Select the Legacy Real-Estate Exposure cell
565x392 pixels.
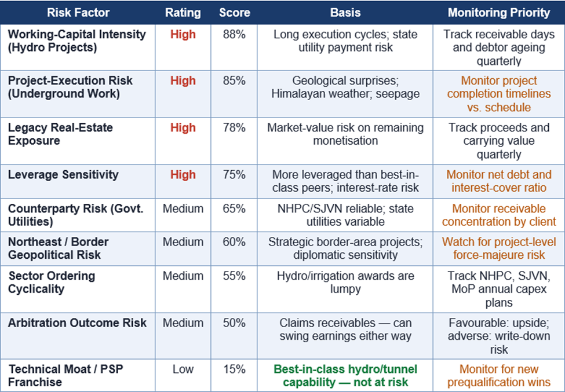pos(60,134)
